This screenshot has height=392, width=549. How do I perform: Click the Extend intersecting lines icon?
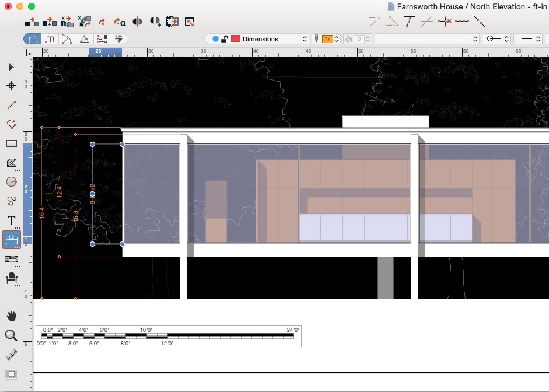click(427, 22)
